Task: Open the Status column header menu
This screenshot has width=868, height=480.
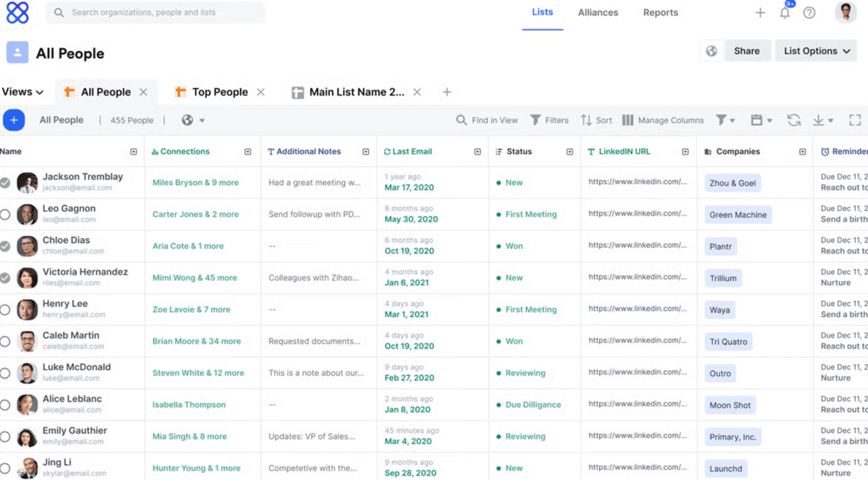Action: click(x=569, y=152)
